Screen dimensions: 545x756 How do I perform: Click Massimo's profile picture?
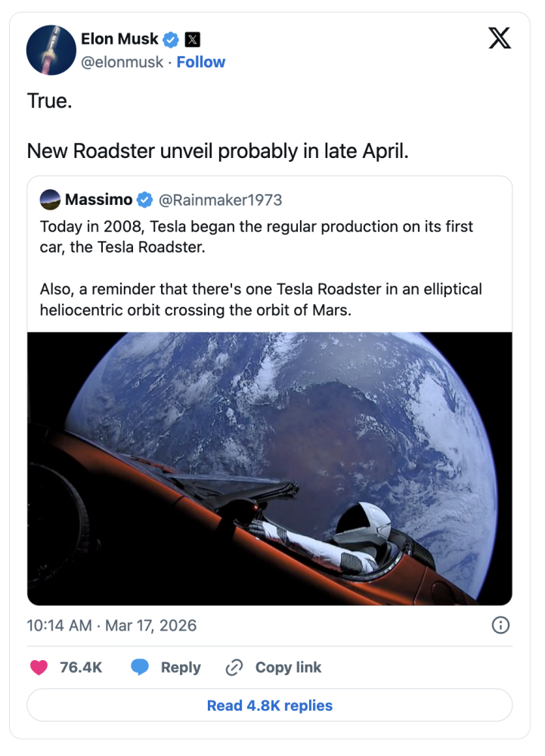[x=49, y=199]
